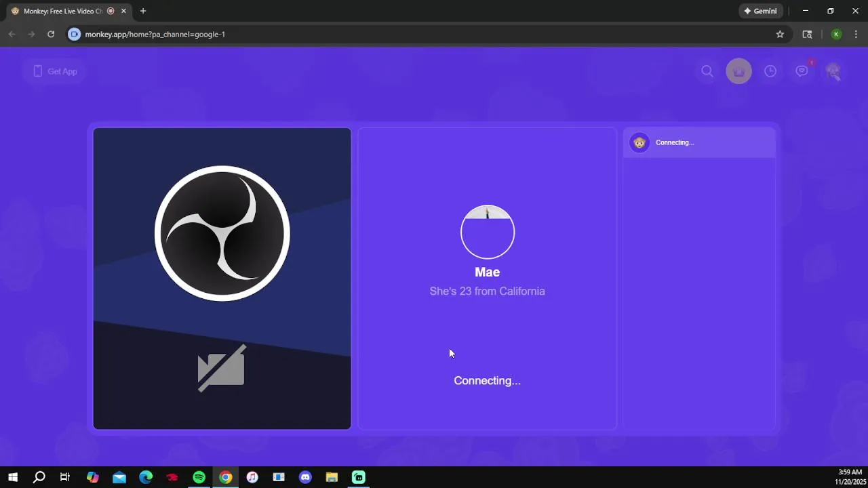Open File Explorer from the taskbar
Image resolution: width=868 pixels, height=488 pixels.
tap(332, 477)
